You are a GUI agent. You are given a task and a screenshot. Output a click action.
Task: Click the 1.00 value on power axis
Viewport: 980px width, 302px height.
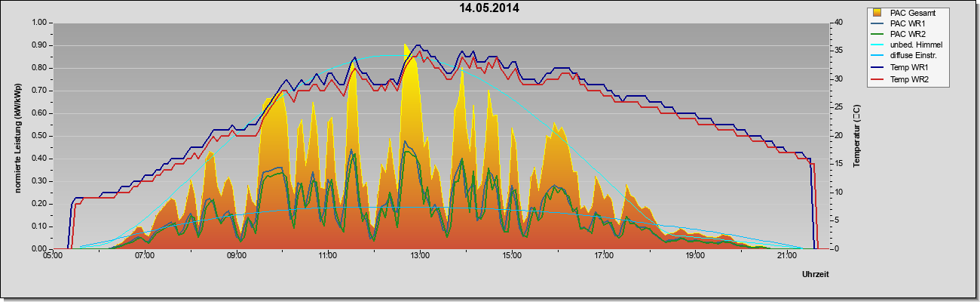(38, 23)
